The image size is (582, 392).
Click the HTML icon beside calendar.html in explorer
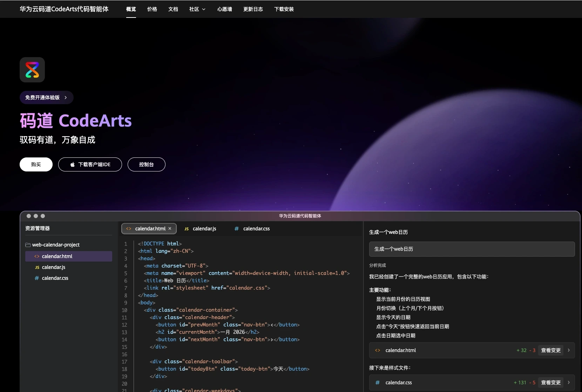(37, 256)
